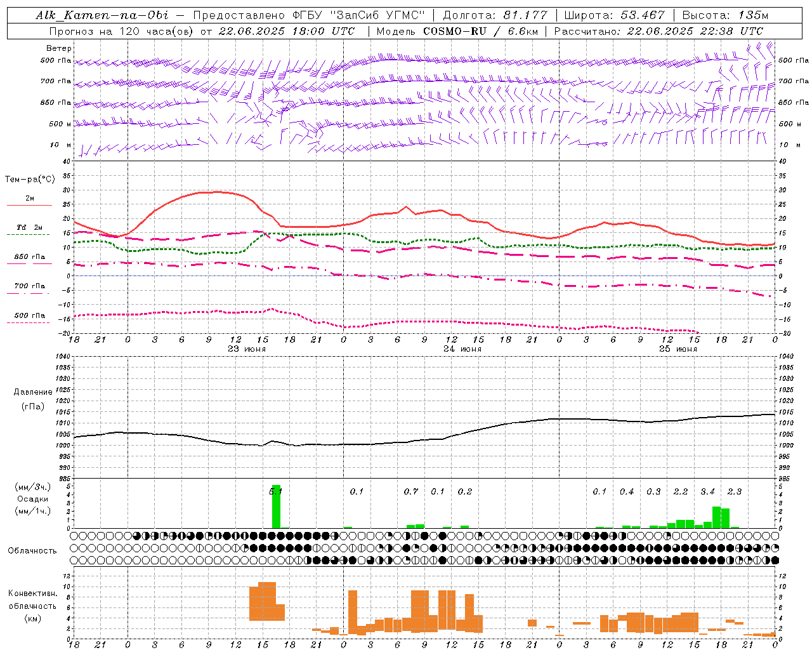
Task: Click the Ветер wind panel label
Action: coord(59,48)
